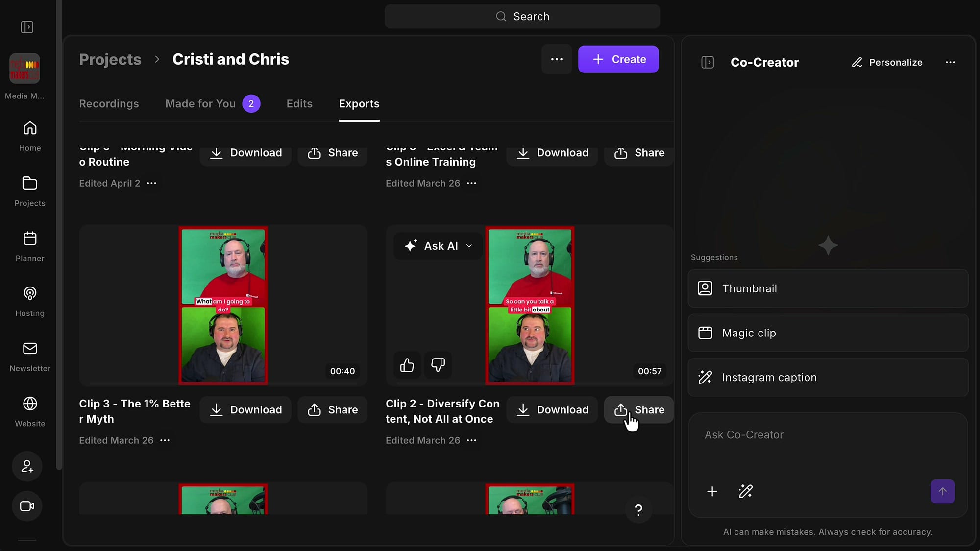Viewport: 980px width, 551px height.
Task: Click the plus attach icon in Co-Creator
Action: tap(712, 491)
